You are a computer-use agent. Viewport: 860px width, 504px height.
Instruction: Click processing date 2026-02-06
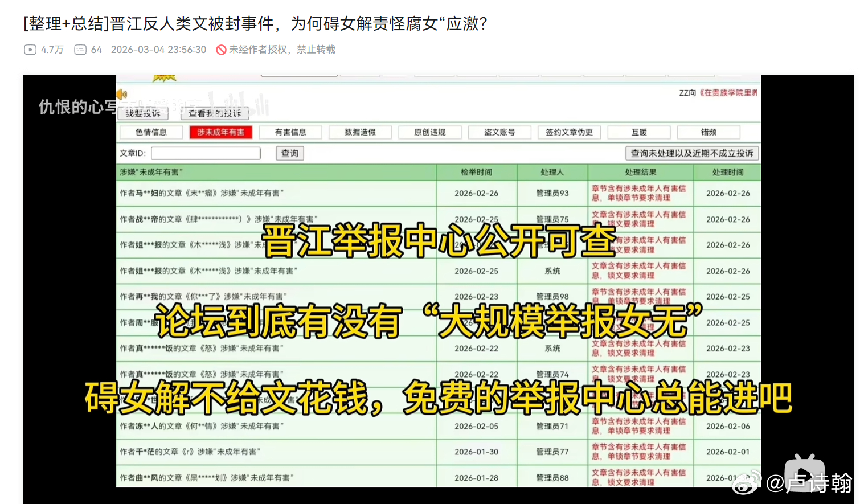[728, 426]
